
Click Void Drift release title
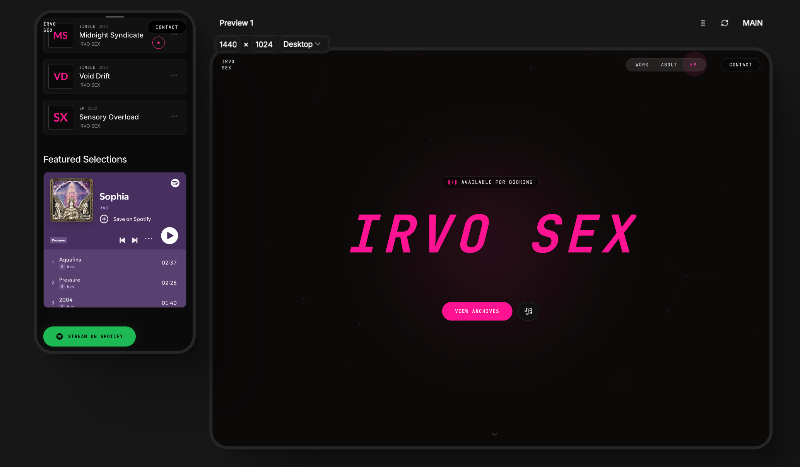pyautogui.click(x=94, y=76)
